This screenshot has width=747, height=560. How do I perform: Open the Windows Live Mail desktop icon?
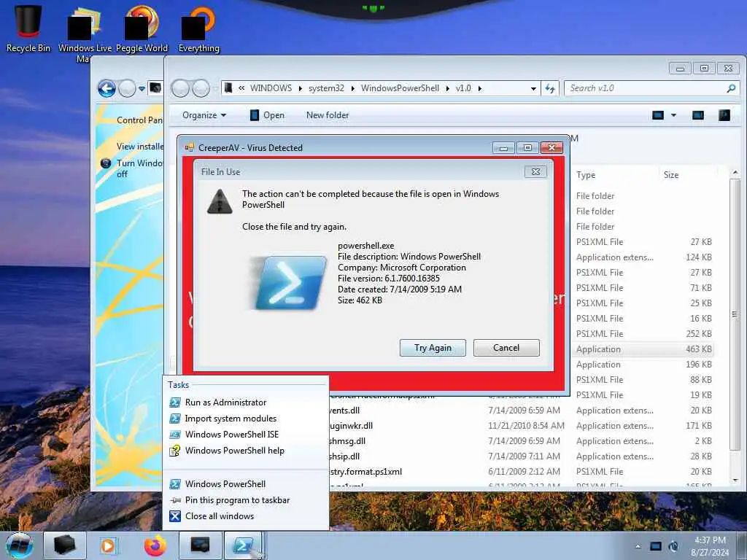click(x=85, y=32)
